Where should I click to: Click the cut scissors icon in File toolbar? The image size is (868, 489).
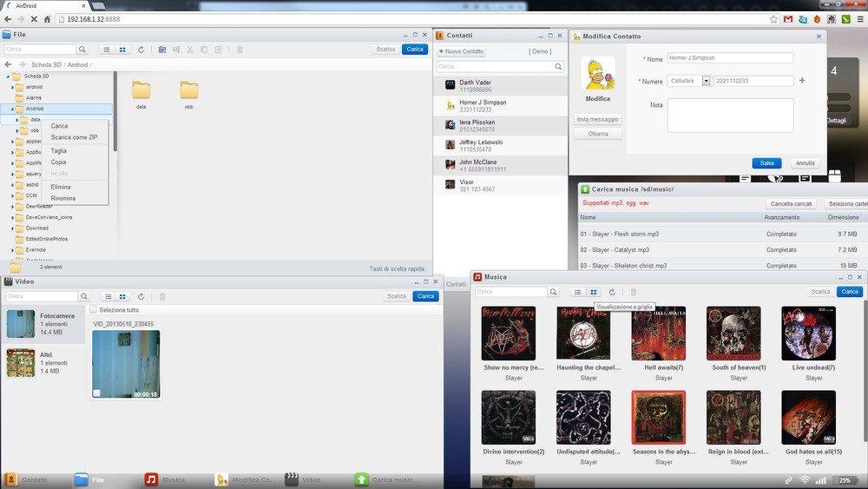coord(190,50)
